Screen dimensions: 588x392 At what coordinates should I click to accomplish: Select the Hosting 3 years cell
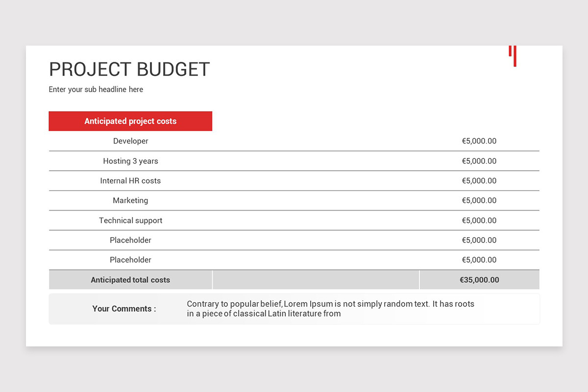pos(130,161)
